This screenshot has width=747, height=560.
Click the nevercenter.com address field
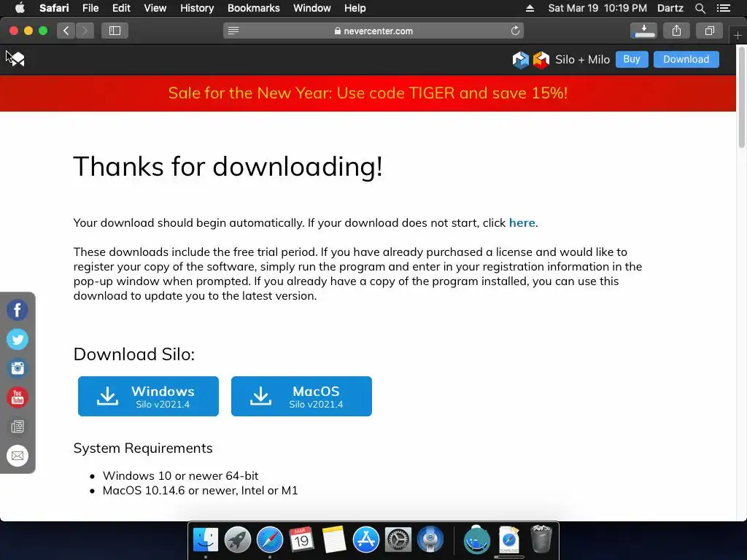point(373,31)
